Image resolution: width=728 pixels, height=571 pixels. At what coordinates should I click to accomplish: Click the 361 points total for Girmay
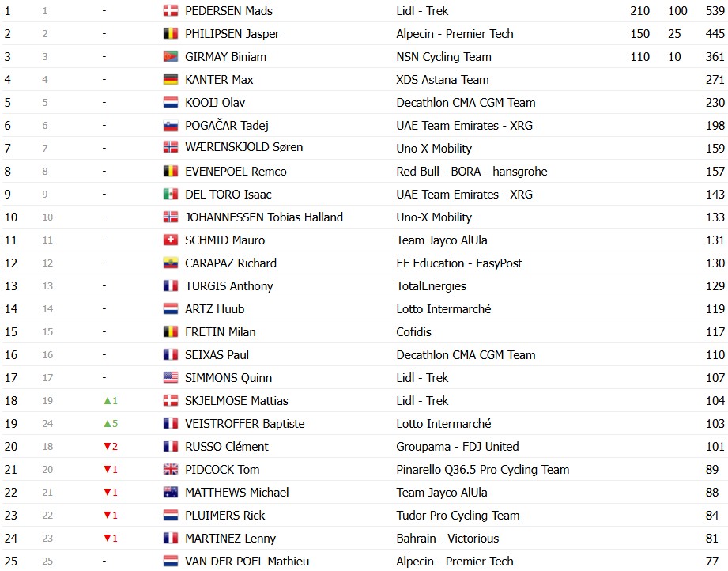(x=715, y=57)
